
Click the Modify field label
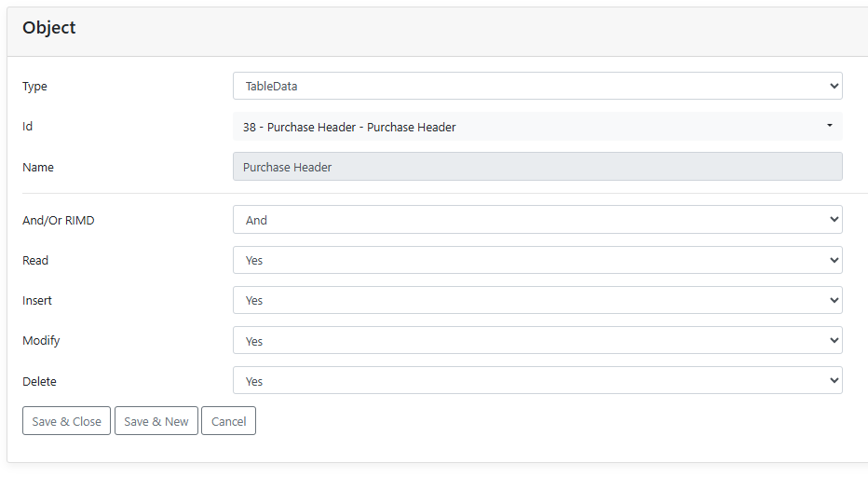click(x=41, y=341)
